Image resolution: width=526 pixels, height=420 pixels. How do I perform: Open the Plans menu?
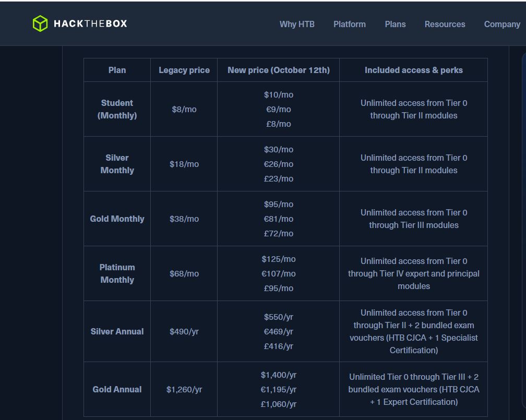[x=395, y=24]
